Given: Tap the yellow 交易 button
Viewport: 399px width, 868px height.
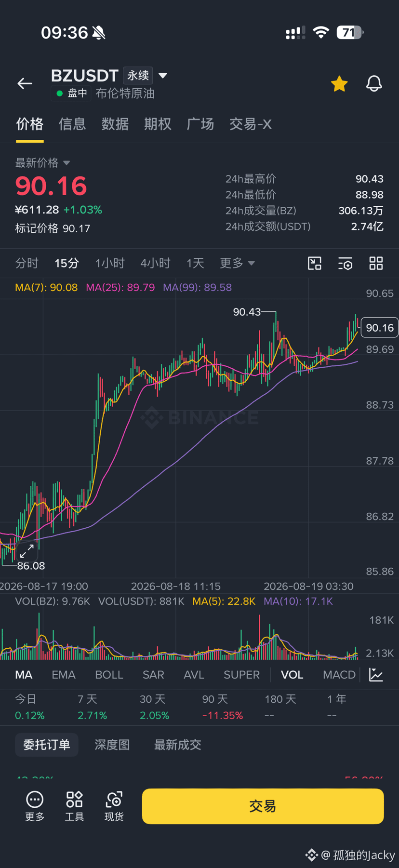Looking at the screenshot, I should point(263,806).
